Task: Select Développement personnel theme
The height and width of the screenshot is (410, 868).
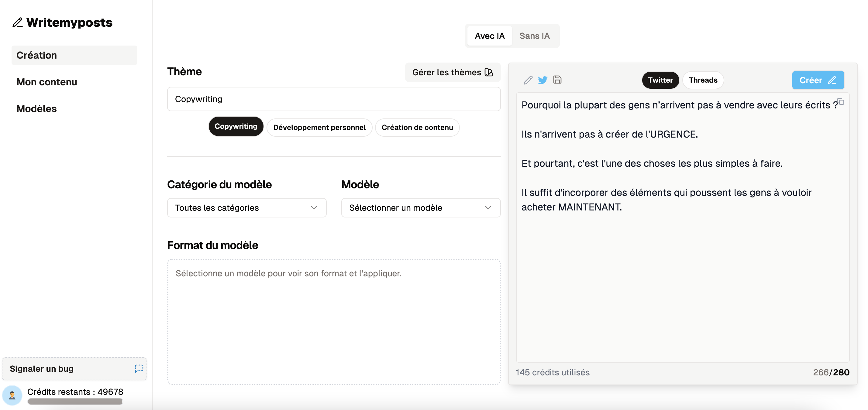Action: coord(319,127)
